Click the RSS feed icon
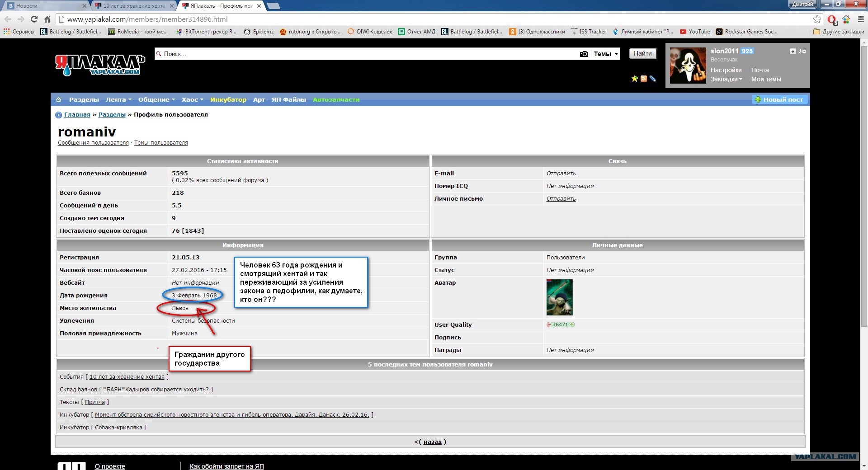Screen dimensions: 868x470 643,79
